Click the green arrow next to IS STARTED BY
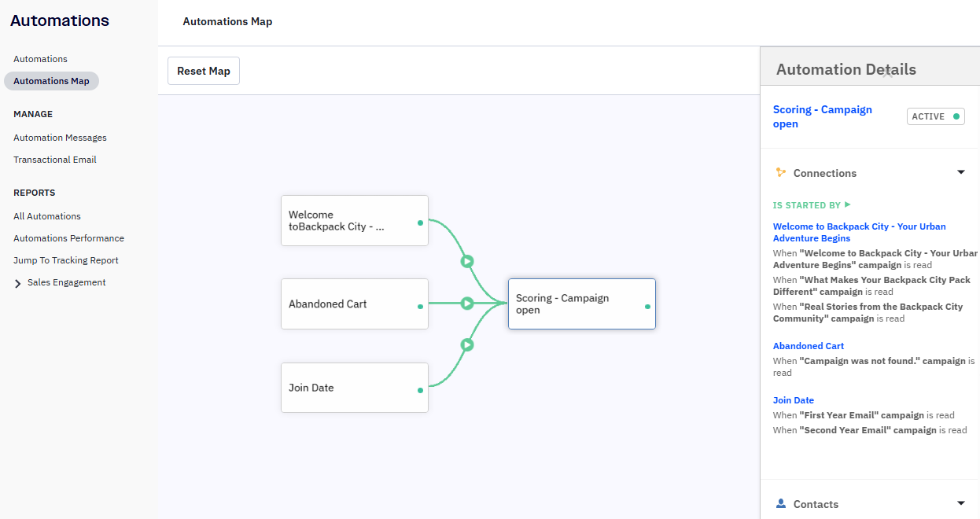 pyautogui.click(x=848, y=204)
